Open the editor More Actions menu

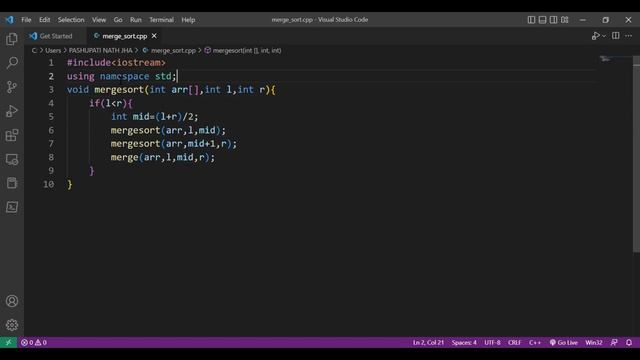tap(629, 36)
